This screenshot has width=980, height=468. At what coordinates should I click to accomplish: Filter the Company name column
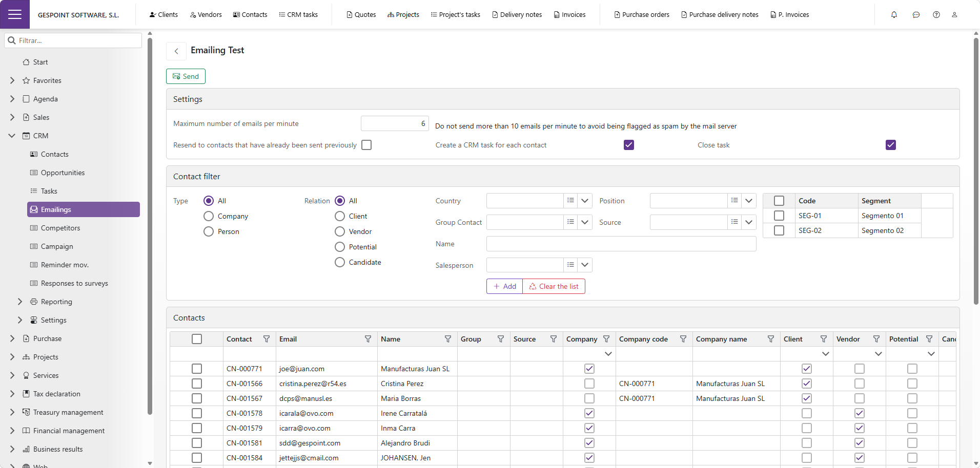pyautogui.click(x=771, y=339)
